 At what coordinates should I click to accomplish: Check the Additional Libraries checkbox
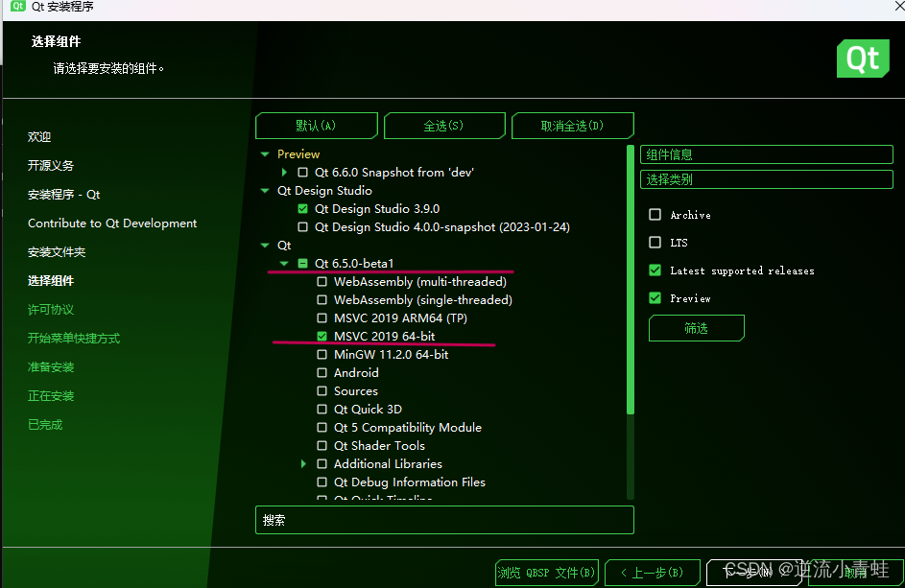tap(322, 463)
